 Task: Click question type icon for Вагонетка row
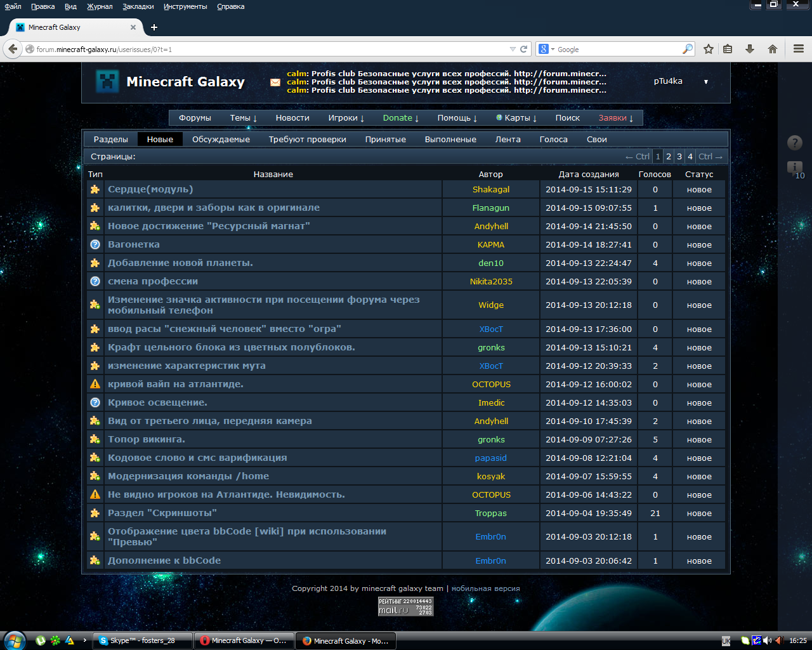(x=95, y=244)
